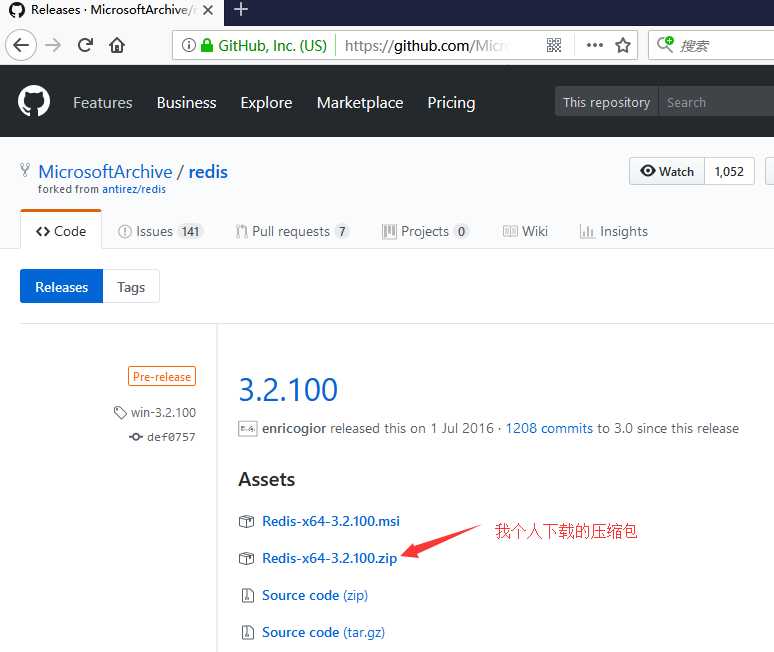The height and width of the screenshot is (652, 774).
Task: Download Redis-x64-3.2.100.msi
Action: 331,521
